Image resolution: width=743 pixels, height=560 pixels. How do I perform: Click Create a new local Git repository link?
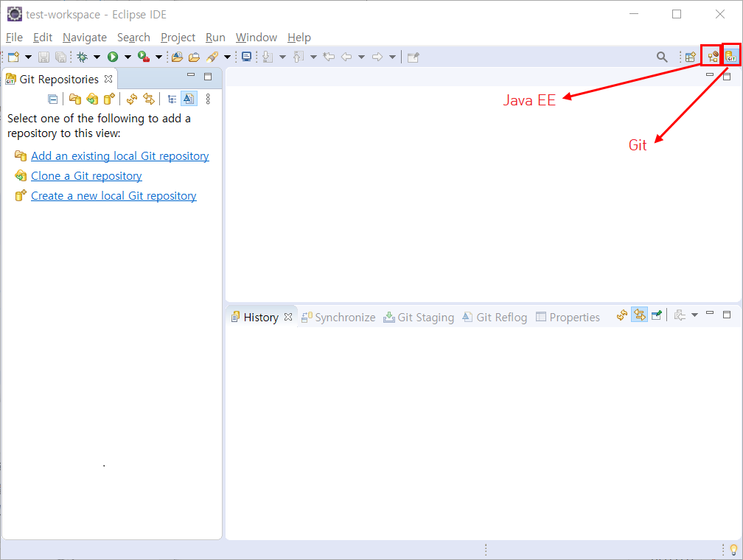point(114,196)
